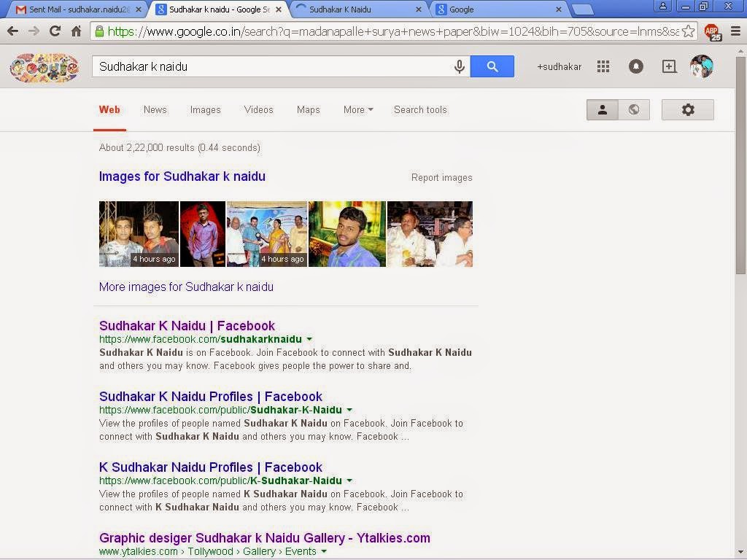Image resolution: width=747 pixels, height=560 pixels.
Task: Open the Chrome hamburger menu
Action: click(735, 31)
